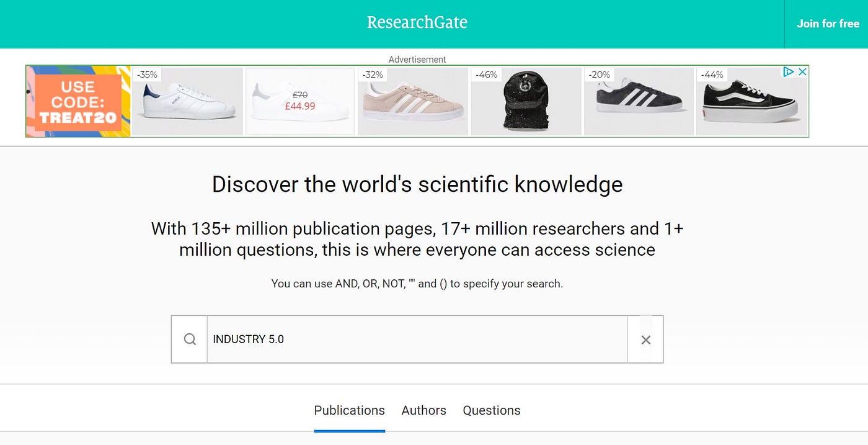Open the beige striped sneaker -32% ad

413,101
